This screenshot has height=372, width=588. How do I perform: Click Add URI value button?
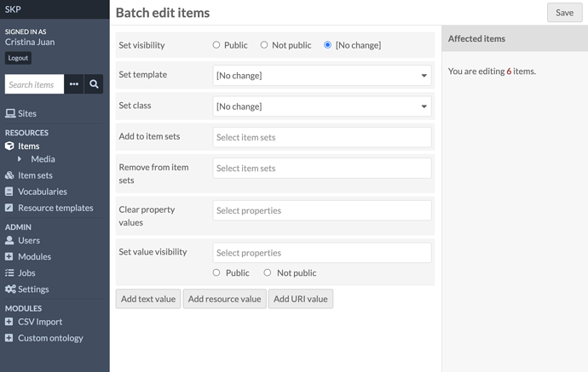click(300, 299)
